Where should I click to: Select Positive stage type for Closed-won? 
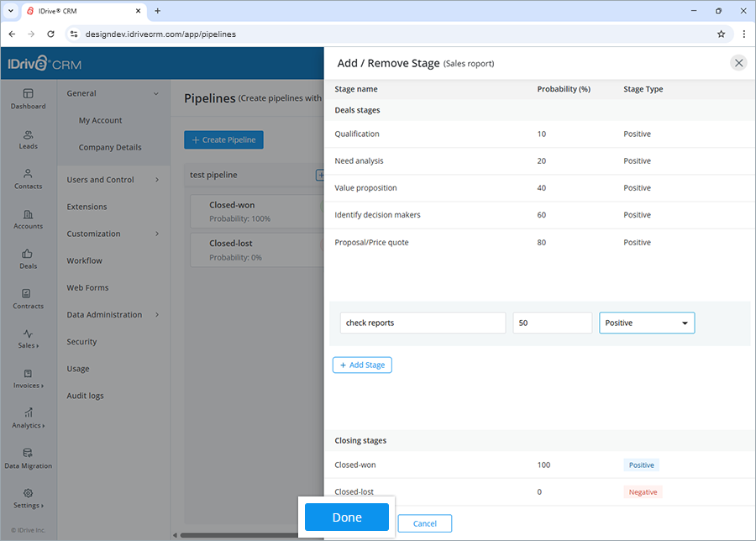coord(641,465)
